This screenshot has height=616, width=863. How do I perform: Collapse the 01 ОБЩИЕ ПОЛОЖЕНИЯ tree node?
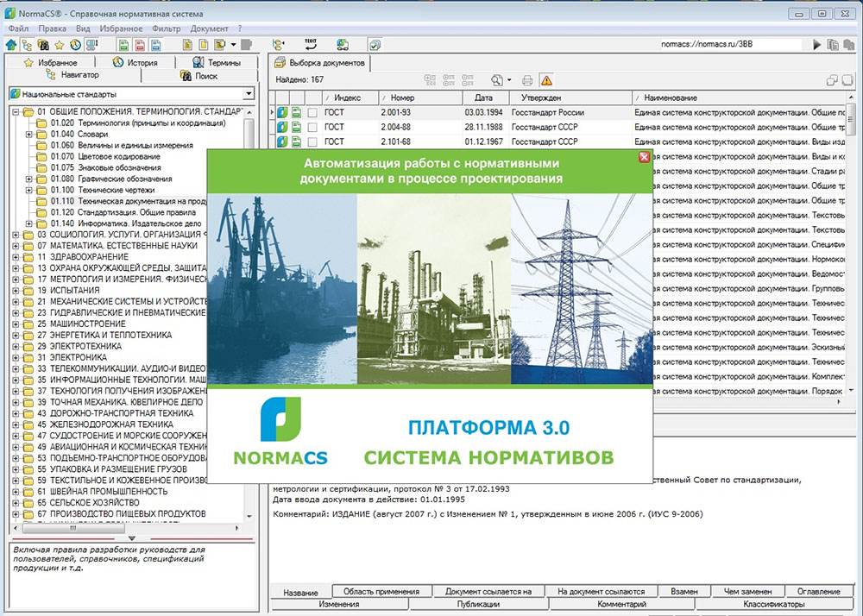point(16,111)
